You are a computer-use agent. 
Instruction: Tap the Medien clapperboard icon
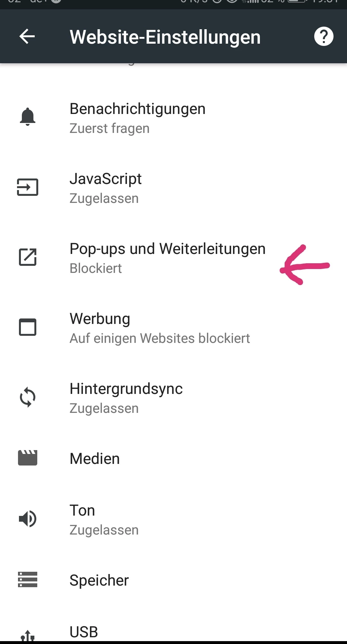tap(28, 458)
